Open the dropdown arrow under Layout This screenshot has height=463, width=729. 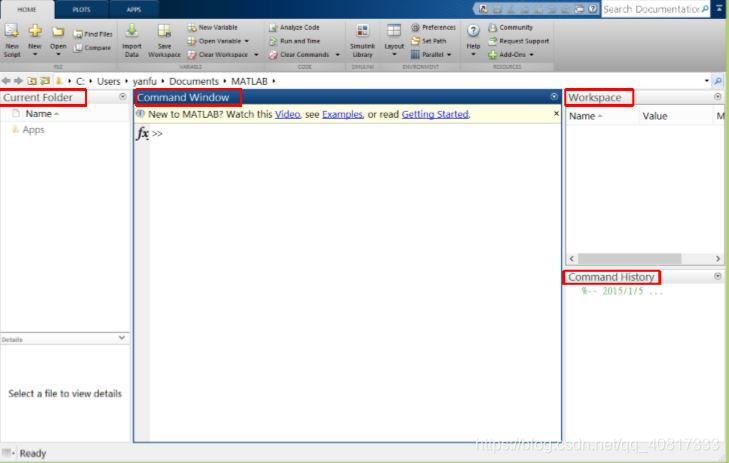pos(394,54)
